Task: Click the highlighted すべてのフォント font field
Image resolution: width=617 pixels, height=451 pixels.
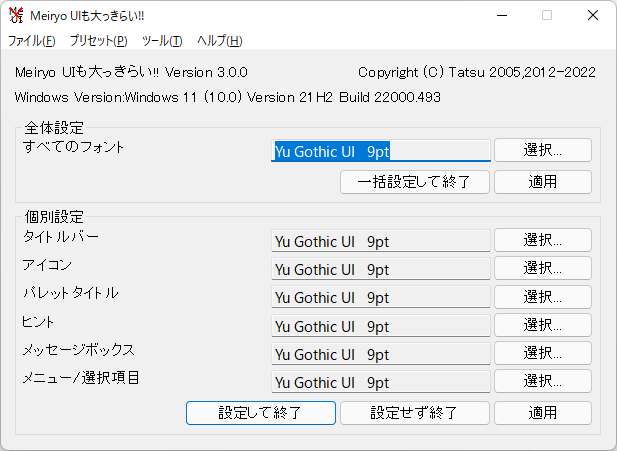Action: click(x=380, y=151)
